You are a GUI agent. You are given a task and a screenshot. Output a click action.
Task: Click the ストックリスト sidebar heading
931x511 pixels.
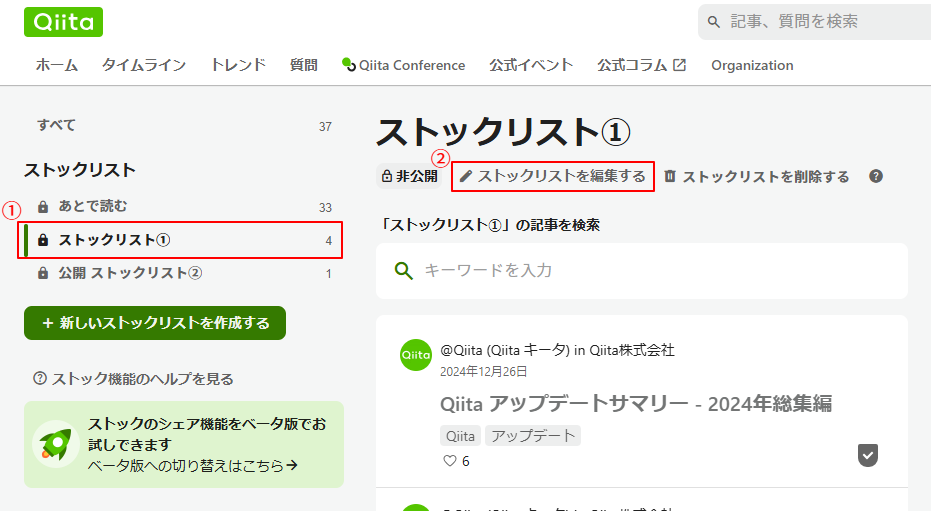point(80,170)
